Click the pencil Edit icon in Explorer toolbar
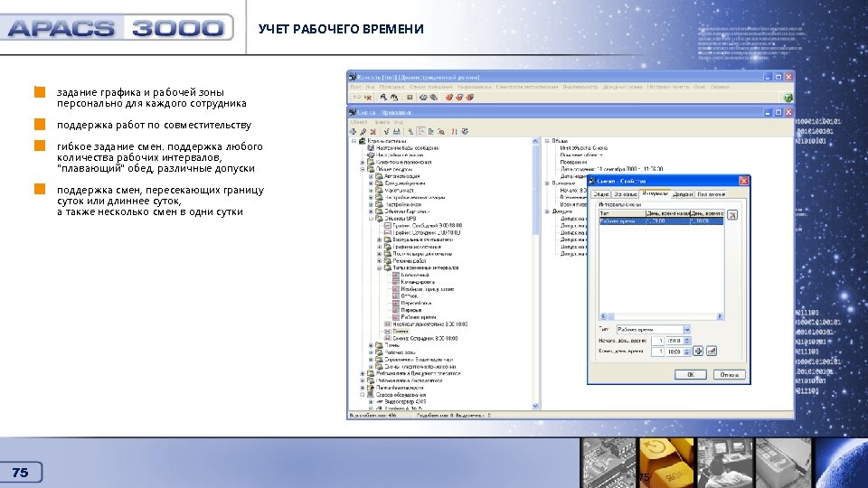 pyautogui.click(x=363, y=132)
